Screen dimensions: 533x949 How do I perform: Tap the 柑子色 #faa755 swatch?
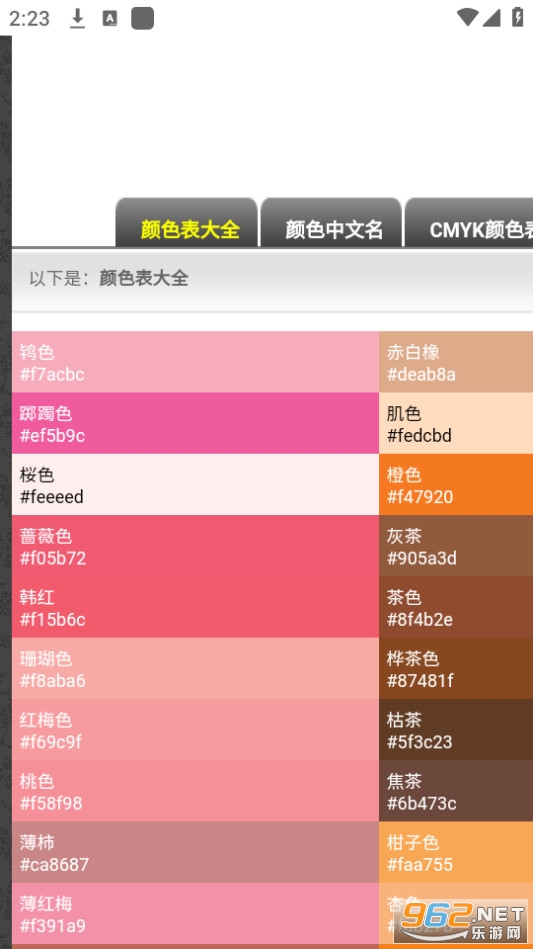click(456, 853)
